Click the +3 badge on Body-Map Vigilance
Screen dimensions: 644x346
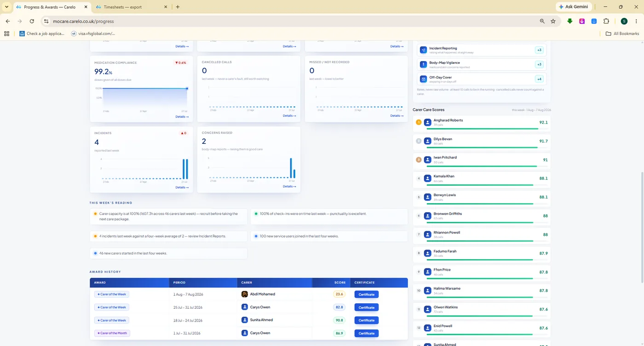[x=540, y=64]
